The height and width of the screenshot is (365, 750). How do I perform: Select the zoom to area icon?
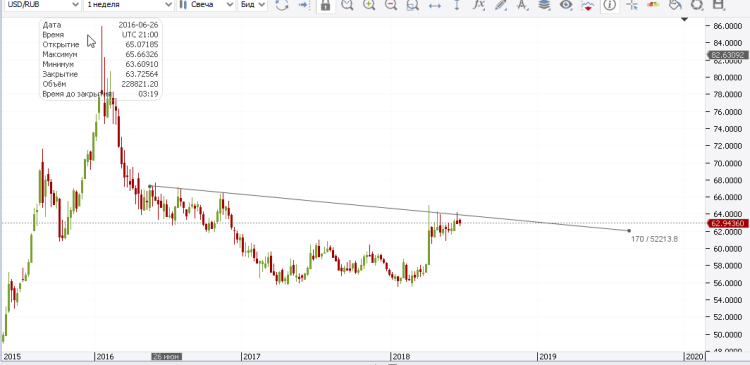(412, 5)
